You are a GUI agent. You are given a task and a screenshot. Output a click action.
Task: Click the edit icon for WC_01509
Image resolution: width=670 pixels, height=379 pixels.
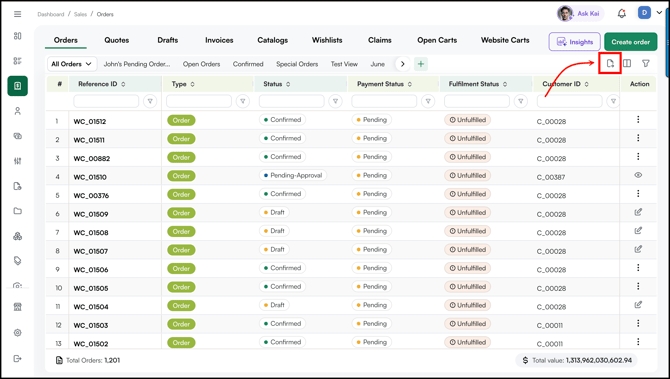[x=638, y=212]
